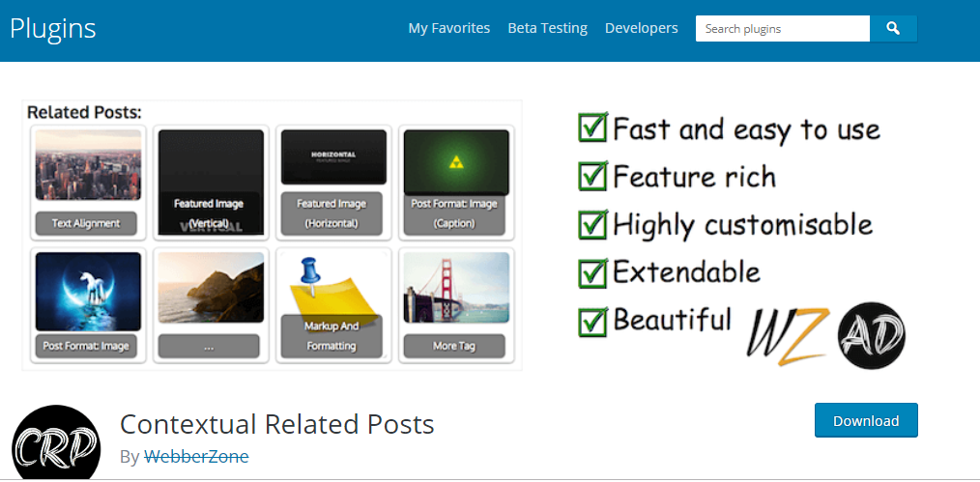Image resolution: width=980 pixels, height=482 pixels.
Task: Click the checkmark beside Feature rich
Action: pyautogui.click(x=592, y=176)
